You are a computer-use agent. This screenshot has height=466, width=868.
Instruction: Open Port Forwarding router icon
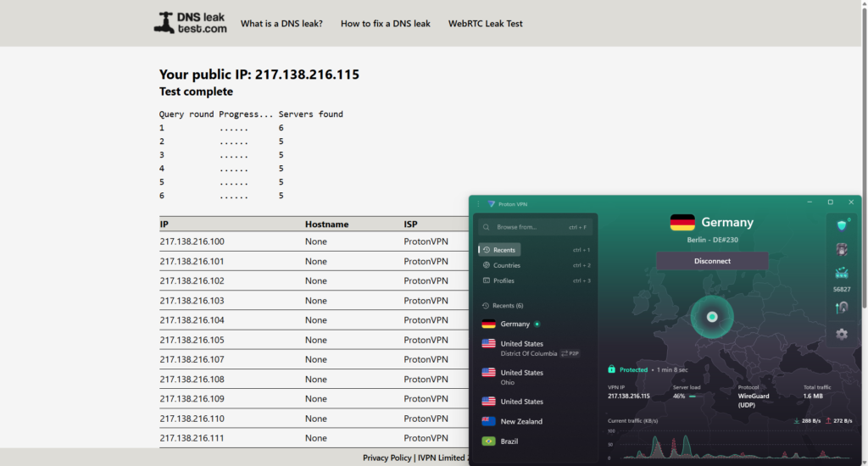click(842, 273)
